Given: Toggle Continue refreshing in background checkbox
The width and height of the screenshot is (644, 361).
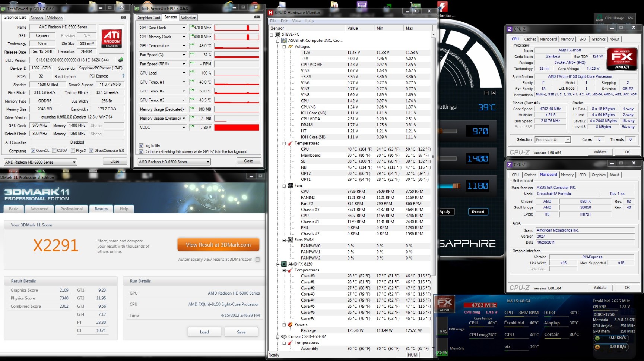Looking at the screenshot, I should [141, 151].
